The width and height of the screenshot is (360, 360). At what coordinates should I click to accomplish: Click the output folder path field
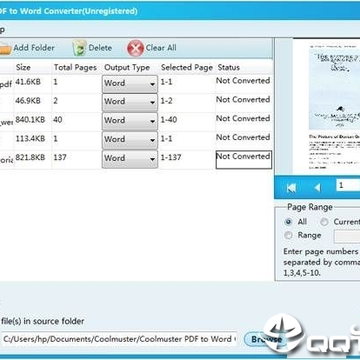[x=119, y=339]
